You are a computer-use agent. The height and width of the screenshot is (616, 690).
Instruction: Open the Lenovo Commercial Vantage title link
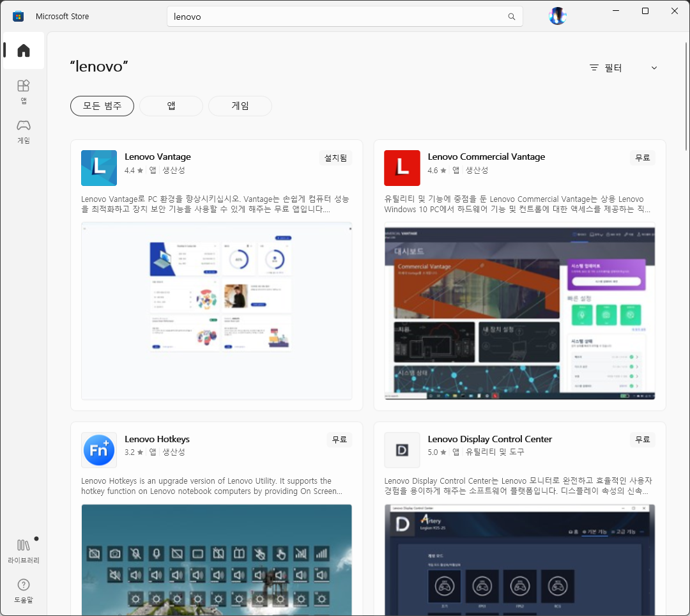coord(486,157)
